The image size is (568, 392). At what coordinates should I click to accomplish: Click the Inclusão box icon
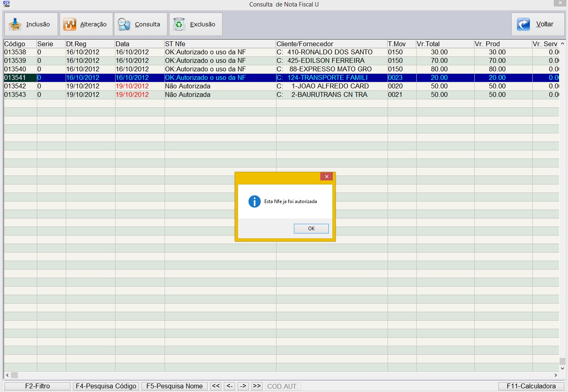[x=15, y=24]
